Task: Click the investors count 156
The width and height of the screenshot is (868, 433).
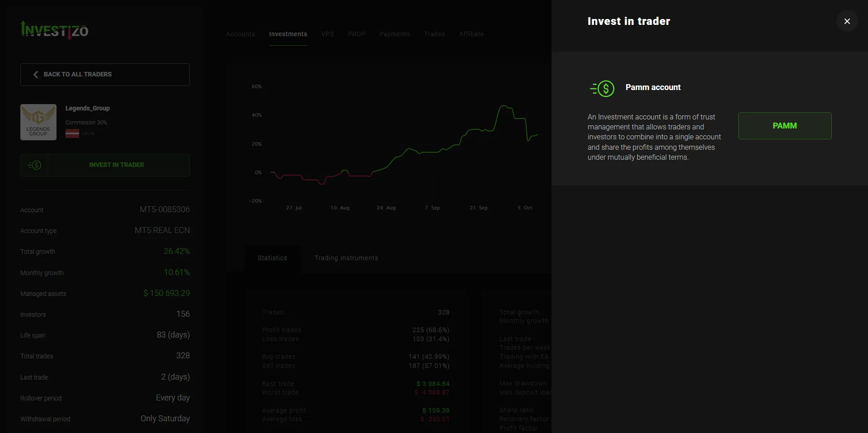Action: click(x=183, y=314)
